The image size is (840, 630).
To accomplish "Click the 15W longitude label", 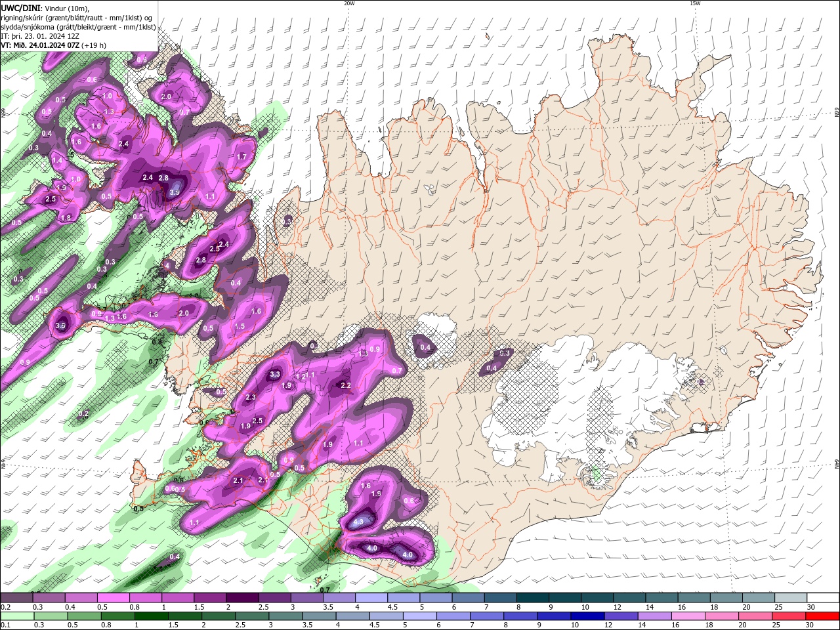I will point(695,3).
